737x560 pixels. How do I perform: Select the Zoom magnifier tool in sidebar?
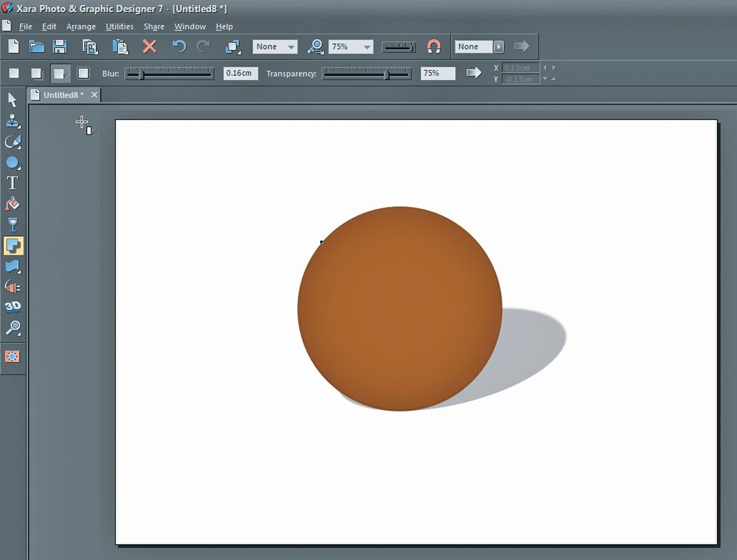pyautogui.click(x=12, y=328)
